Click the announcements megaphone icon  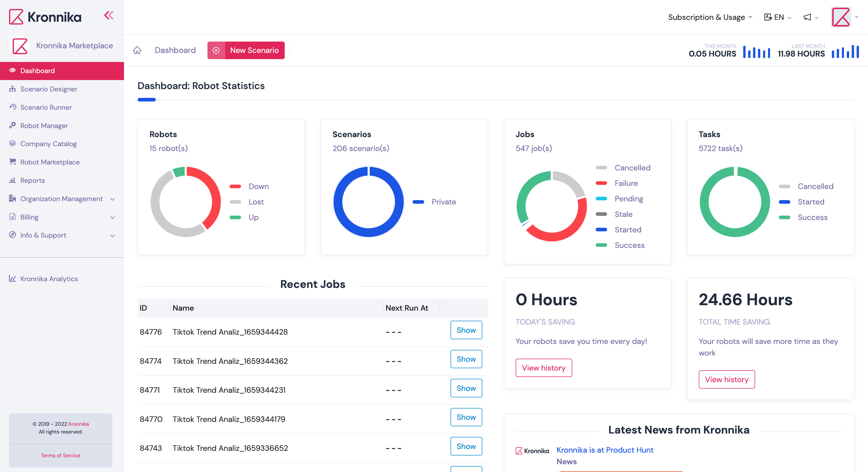[x=808, y=17]
